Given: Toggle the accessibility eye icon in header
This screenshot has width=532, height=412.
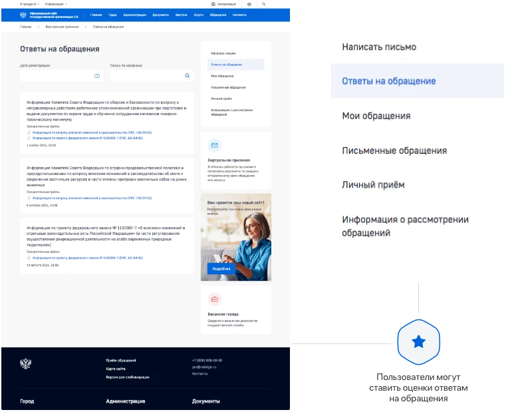Looking at the screenshot, I should 249,5.
